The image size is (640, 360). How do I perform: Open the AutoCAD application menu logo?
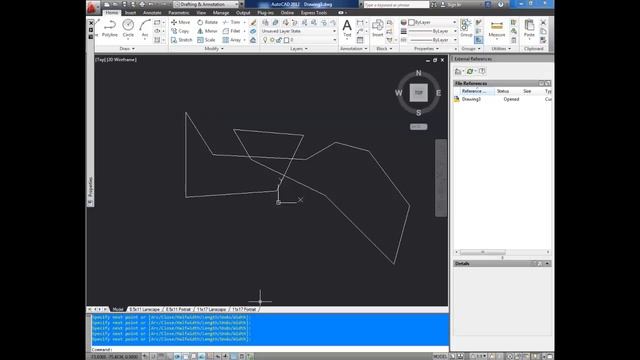92,7
